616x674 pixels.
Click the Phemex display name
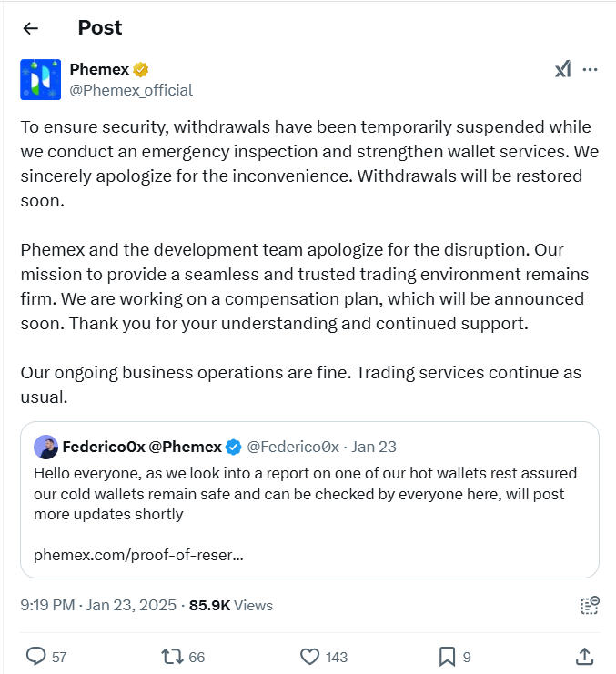tap(99, 69)
